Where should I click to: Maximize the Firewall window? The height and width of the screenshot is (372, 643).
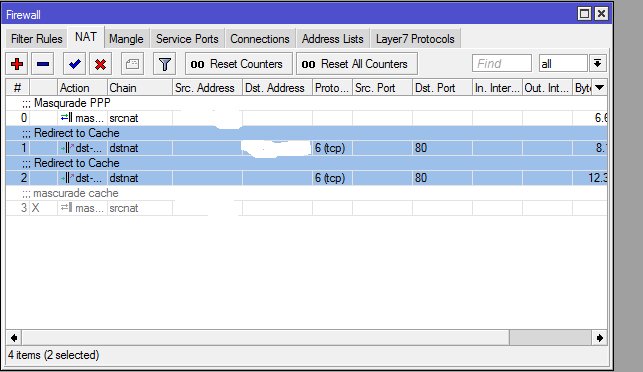[x=584, y=14]
